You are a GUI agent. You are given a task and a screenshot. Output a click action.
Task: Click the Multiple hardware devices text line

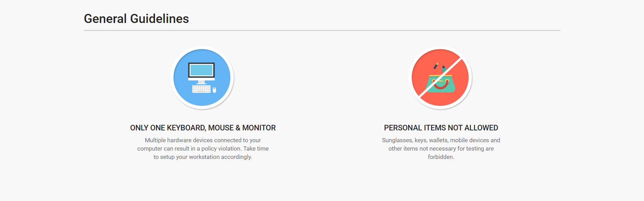(203, 140)
